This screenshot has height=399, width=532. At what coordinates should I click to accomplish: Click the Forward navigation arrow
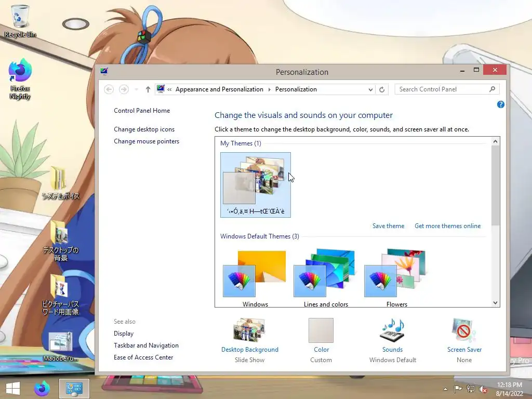(x=124, y=89)
